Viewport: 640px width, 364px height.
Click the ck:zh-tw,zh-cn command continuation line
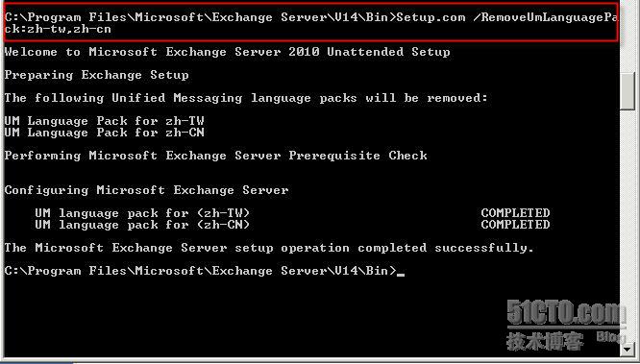point(58,29)
